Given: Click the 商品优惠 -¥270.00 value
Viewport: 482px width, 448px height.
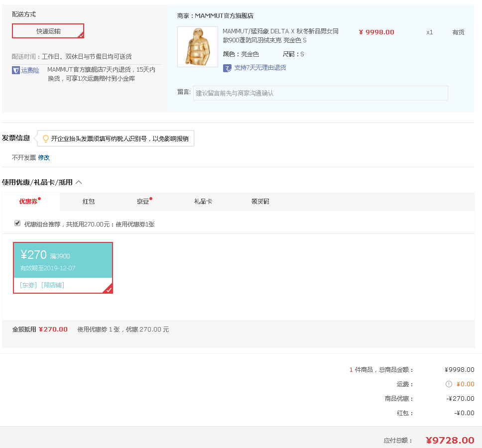Looking at the screenshot, I should 460,399.
